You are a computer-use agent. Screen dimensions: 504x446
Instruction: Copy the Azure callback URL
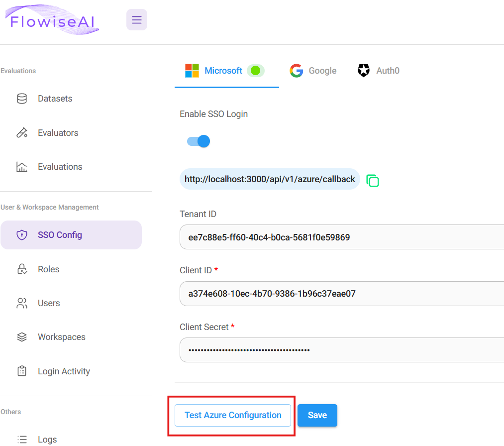[x=373, y=180]
